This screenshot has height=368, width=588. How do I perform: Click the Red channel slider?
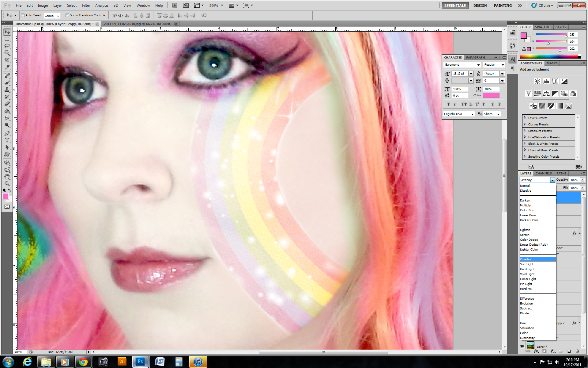[x=551, y=34]
